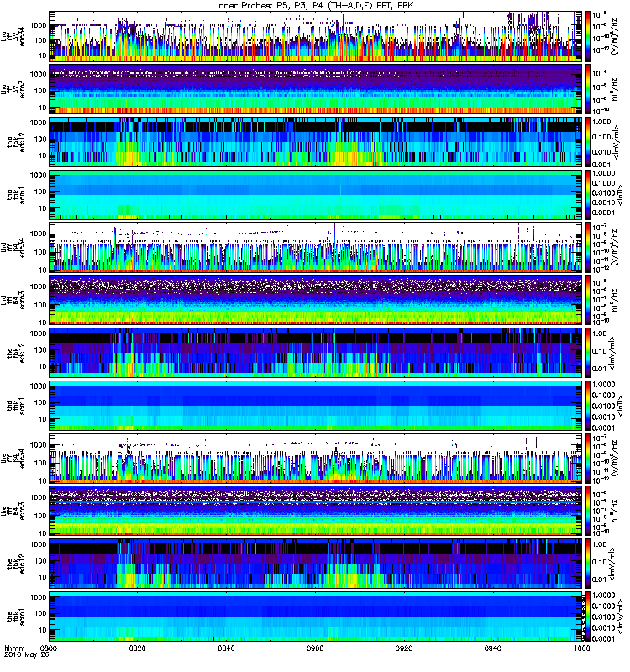
Task: Click the color bar of thd edc34 panel
Action: [x=588, y=247]
